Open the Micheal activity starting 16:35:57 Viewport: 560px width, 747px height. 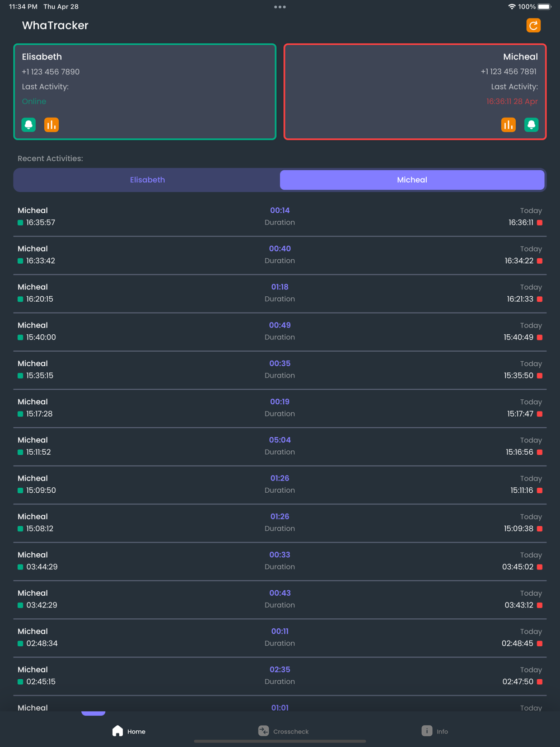(280, 217)
